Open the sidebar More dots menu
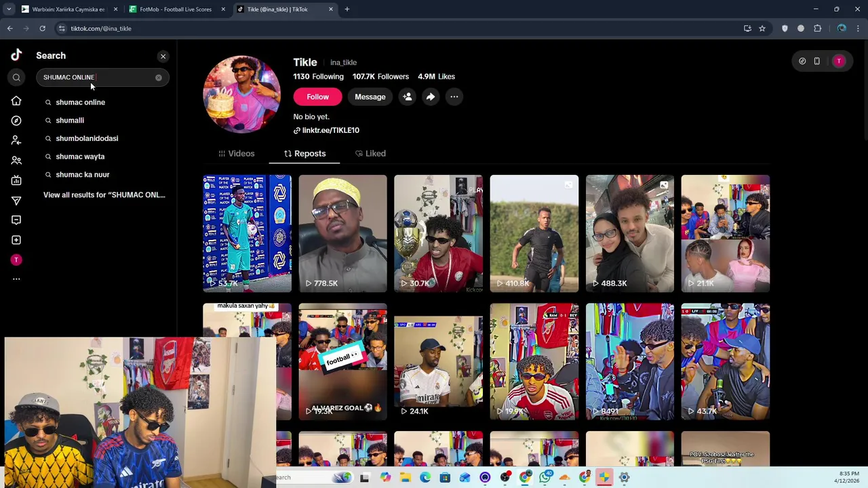This screenshot has height=488, width=868. click(16, 279)
